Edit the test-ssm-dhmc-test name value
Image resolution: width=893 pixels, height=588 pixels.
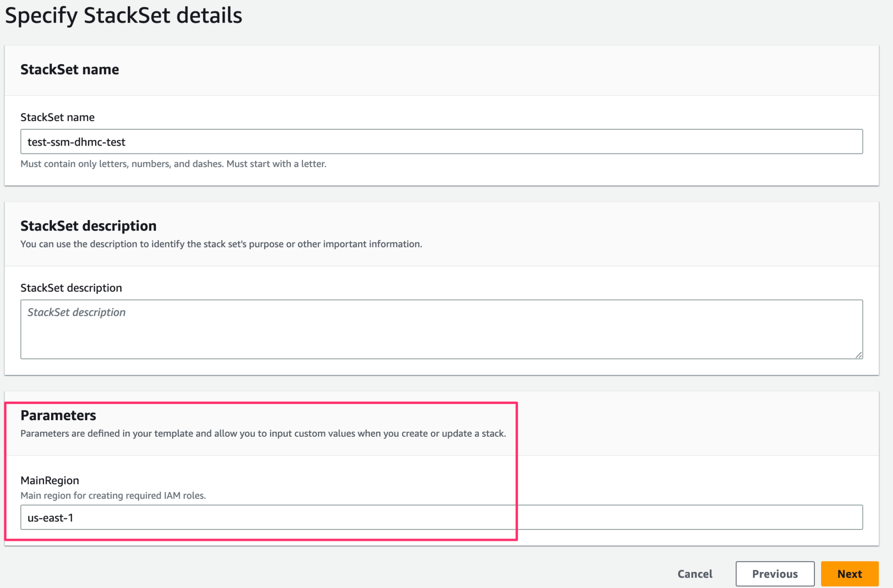tap(76, 142)
